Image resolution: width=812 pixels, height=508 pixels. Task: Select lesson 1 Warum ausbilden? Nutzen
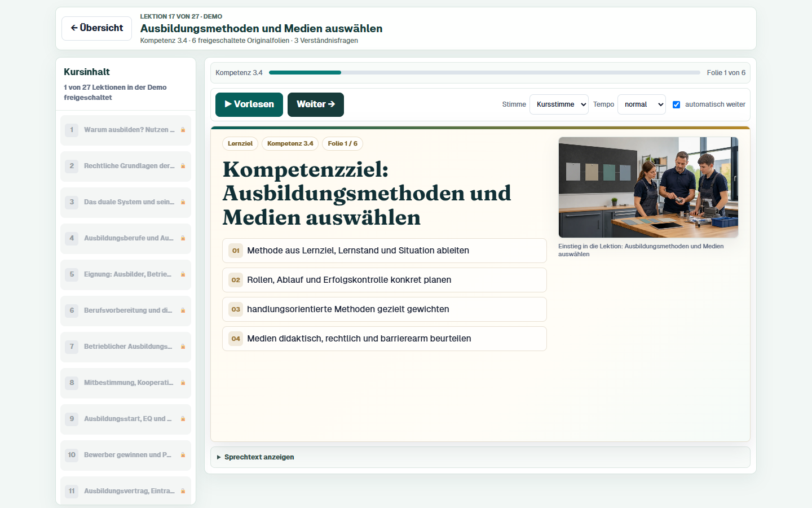click(126, 130)
